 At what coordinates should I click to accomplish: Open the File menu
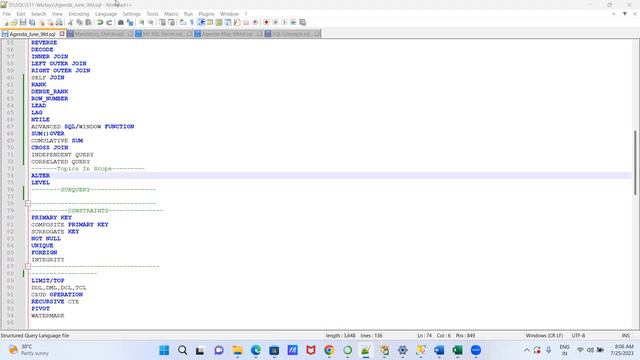[7, 14]
